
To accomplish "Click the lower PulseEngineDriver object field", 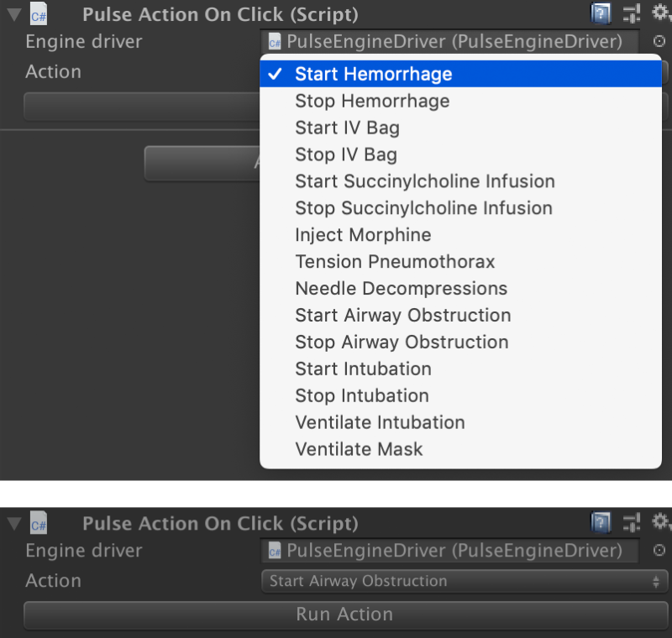I will (449, 551).
